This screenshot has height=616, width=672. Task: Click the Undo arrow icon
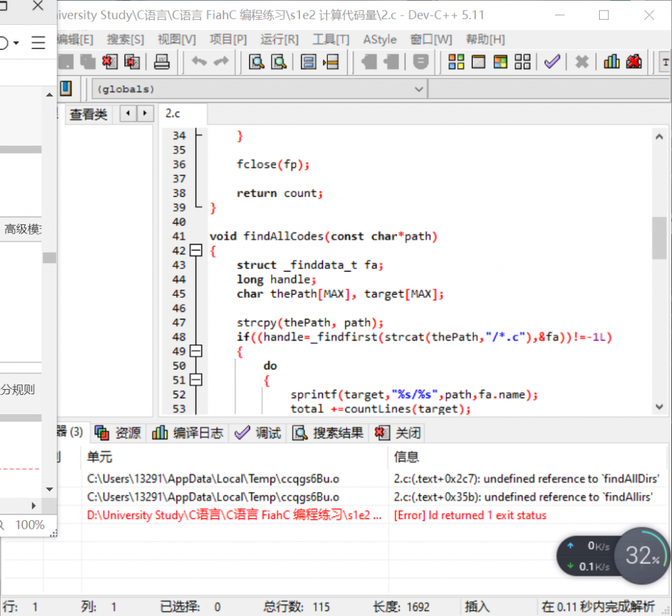199,62
